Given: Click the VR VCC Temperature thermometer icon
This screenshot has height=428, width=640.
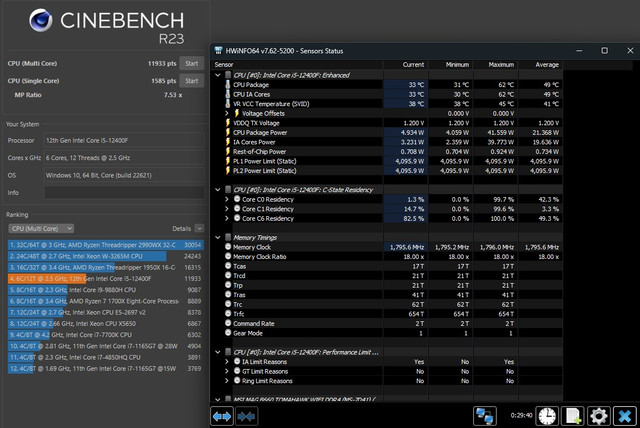Looking at the screenshot, I should [228, 104].
